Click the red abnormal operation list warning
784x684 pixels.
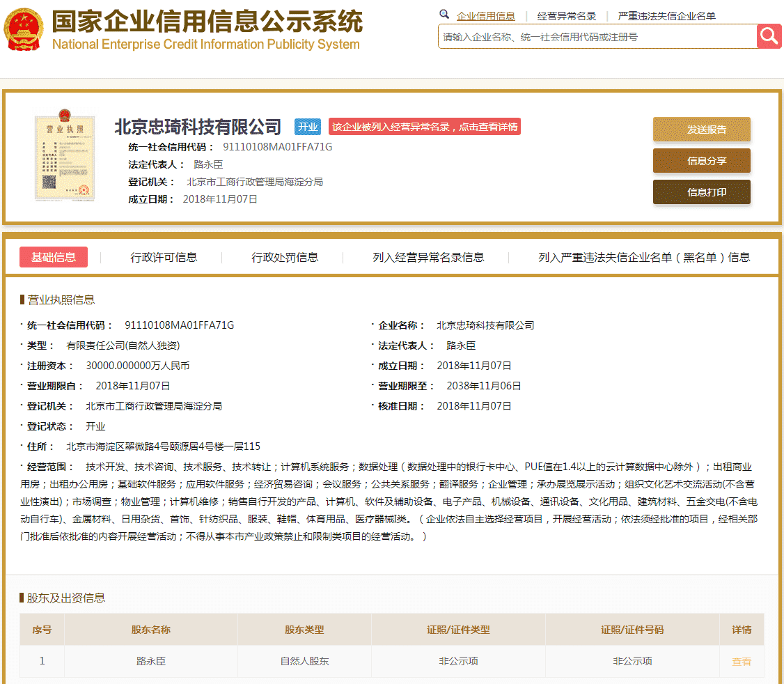pyautogui.click(x=425, y=127)
